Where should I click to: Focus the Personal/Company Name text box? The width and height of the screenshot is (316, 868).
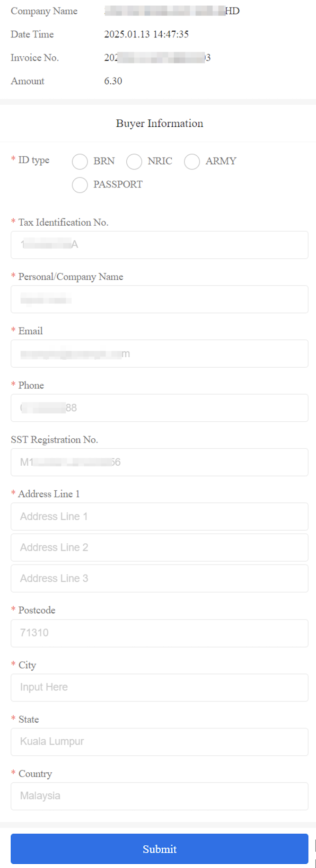(x=159, y=299)
